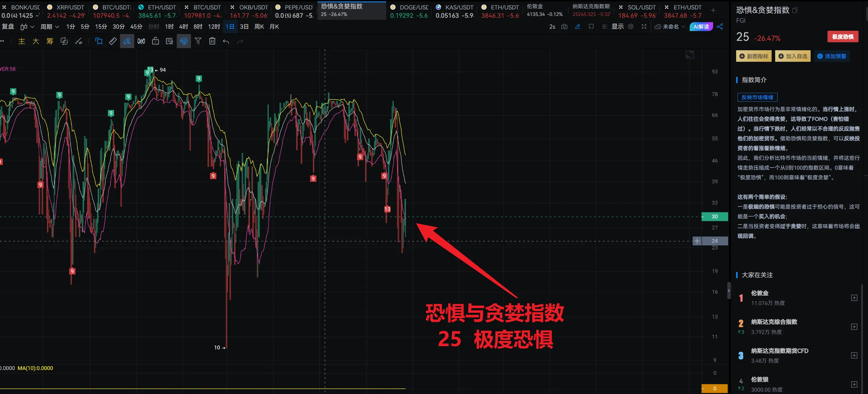Add a new symbol tab with plus
The height and width of the screenshot is (394, 868).
click(x=713, y=10)
